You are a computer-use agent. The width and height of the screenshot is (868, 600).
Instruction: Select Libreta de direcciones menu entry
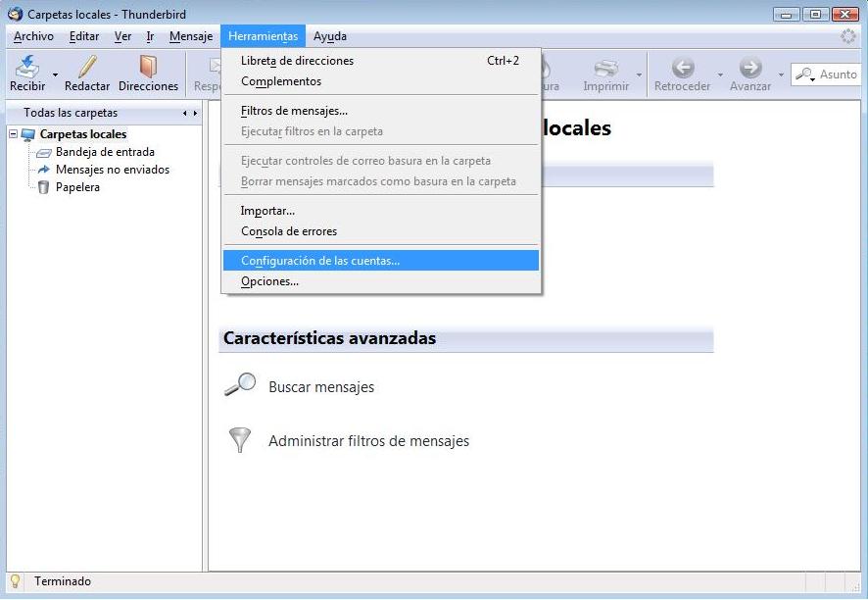pyautogui.click(x=381, y=61)
